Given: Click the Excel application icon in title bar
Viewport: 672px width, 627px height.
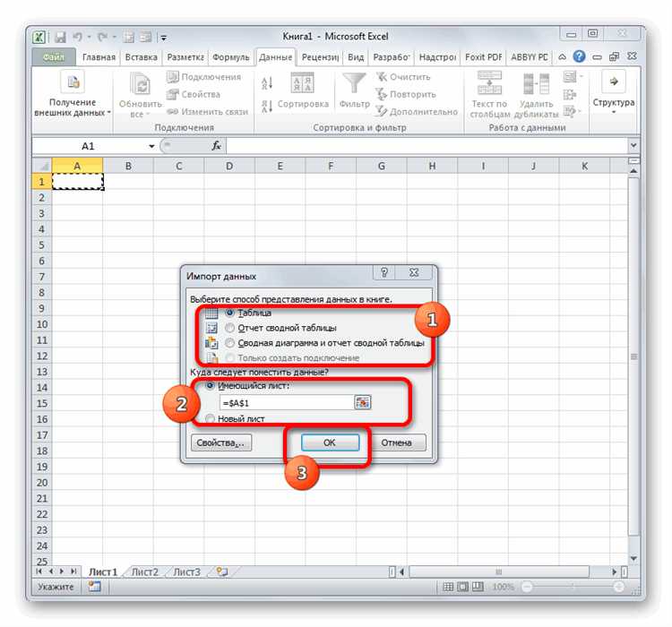Looking at the screenshot, I should [39, 37].
